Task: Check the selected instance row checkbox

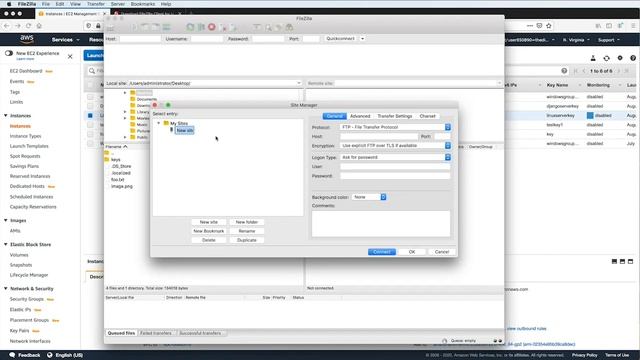Action: click(90, 116)
